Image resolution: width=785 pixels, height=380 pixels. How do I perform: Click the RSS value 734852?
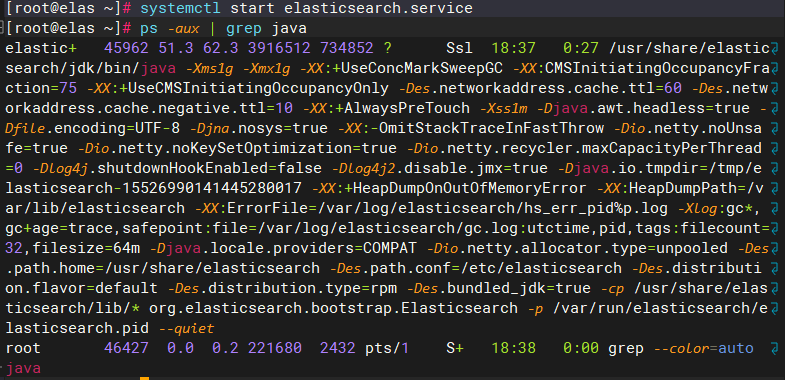(x=348, y=48)
